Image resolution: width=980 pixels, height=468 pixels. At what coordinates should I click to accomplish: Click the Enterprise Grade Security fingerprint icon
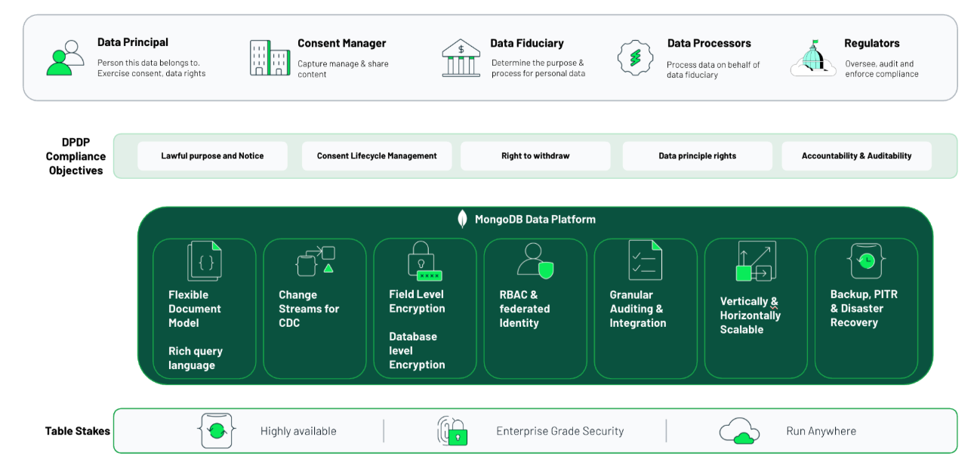click(452, 431)
